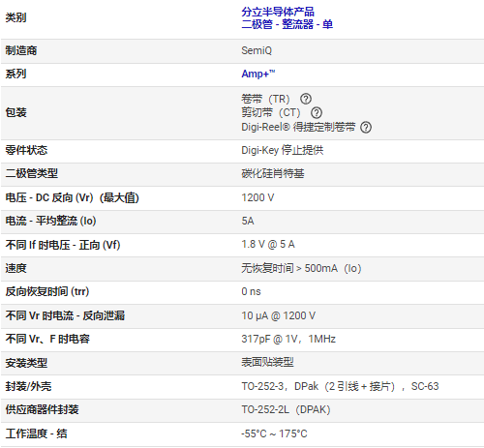Open the Amp+™ series link
Viewport: 484px width, 448px height.
point(258,74)
